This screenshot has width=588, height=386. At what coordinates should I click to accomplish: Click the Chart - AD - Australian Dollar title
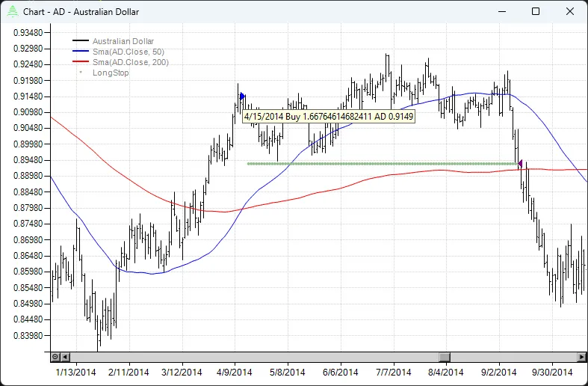pos(81,12)
